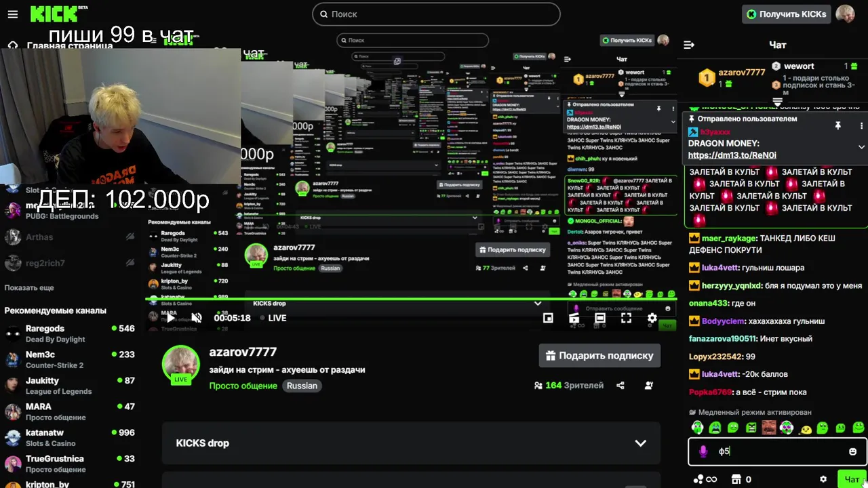Open the video player settings gear
This screenshot has height=488, width=868.
point(652,318)
